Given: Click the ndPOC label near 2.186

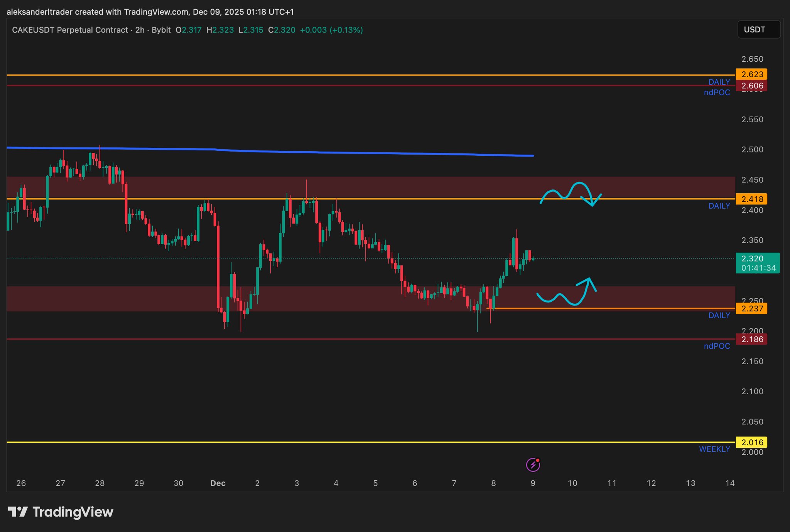Looking at the screenshot, I should [717, 346].
